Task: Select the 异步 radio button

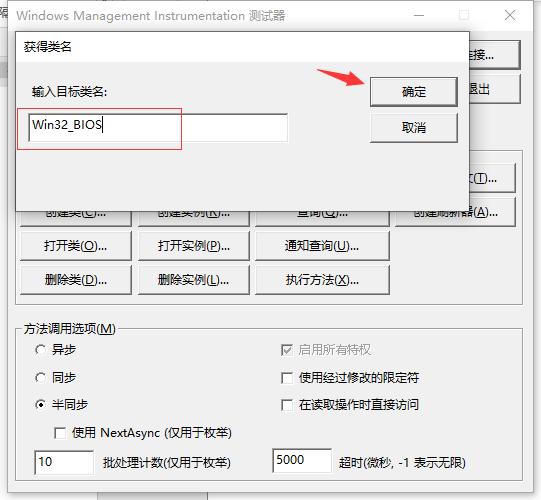Action: [x=40, y=350]
